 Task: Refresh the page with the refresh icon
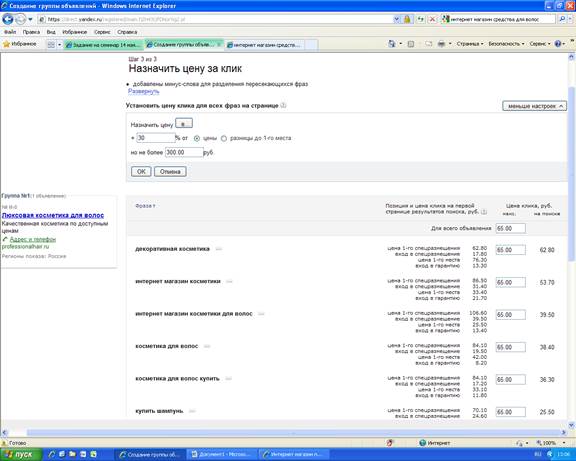coord(421,19)
